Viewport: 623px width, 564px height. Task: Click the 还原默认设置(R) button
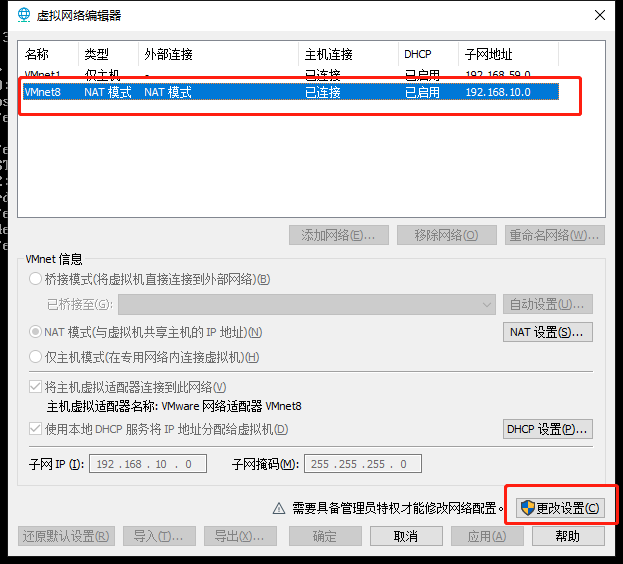(66, 536)
